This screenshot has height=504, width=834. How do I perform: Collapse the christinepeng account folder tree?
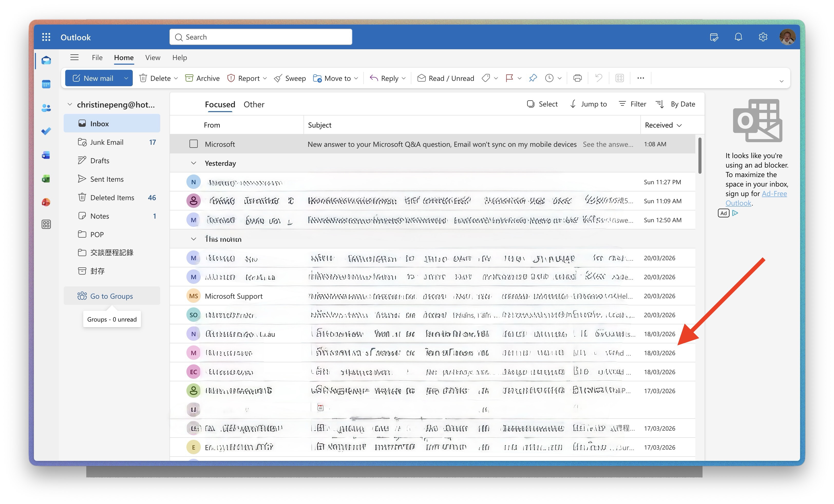70,104
